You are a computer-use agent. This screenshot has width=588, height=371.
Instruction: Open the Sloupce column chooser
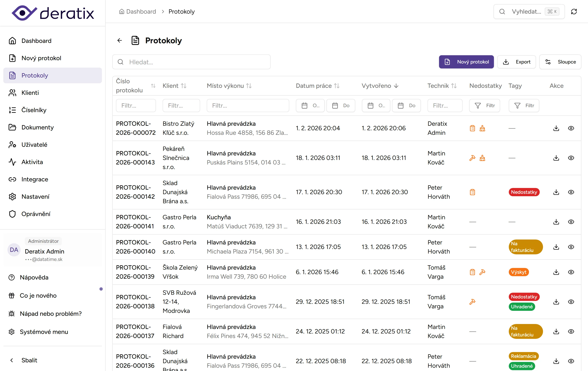(560, 62)
